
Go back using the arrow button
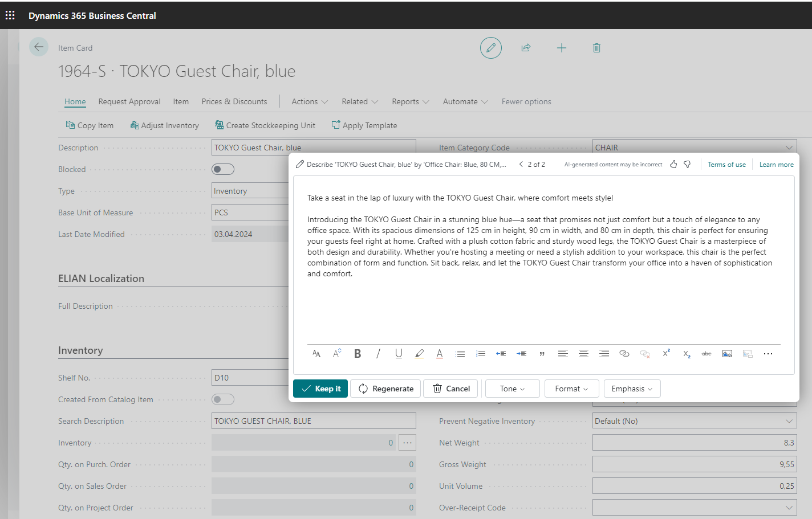click(39, 47)
